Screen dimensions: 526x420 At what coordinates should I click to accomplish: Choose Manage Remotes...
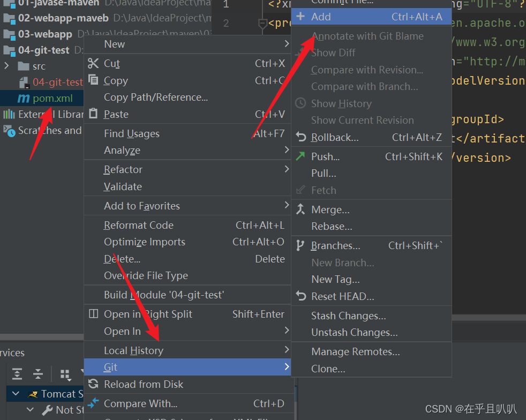pos(371,351)
